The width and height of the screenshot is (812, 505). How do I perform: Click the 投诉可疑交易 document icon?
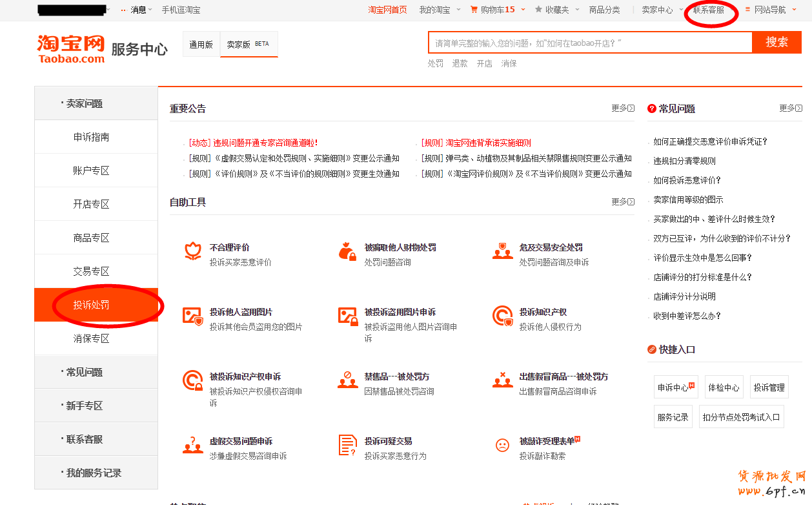pyautogui.click(x=347, y=445)
